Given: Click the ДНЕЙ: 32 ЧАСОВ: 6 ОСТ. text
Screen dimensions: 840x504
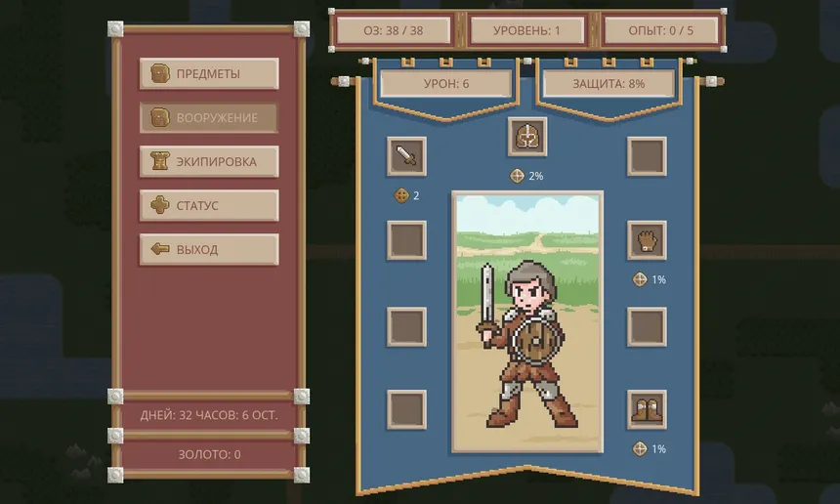Looking at the screenshot, I should pyautogui.click(x=209, y=415).
